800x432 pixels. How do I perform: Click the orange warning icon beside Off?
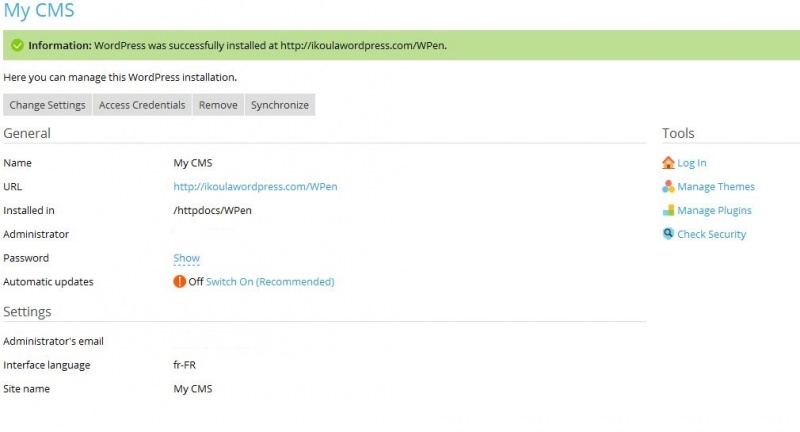coord(180,282)
